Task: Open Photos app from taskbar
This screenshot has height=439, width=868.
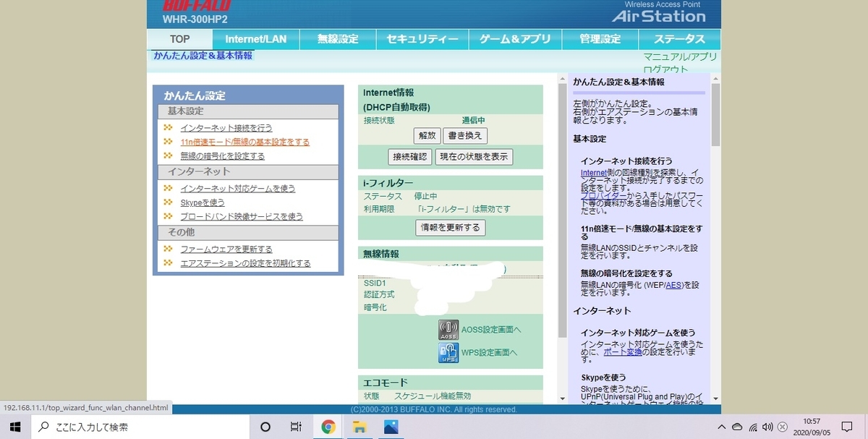Action: [x=392, y=427]
